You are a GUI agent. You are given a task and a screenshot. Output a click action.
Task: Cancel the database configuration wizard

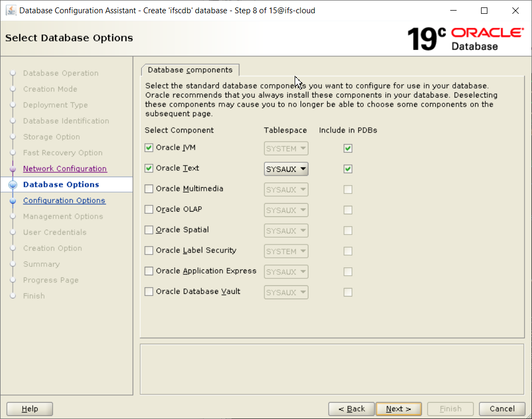502,409
